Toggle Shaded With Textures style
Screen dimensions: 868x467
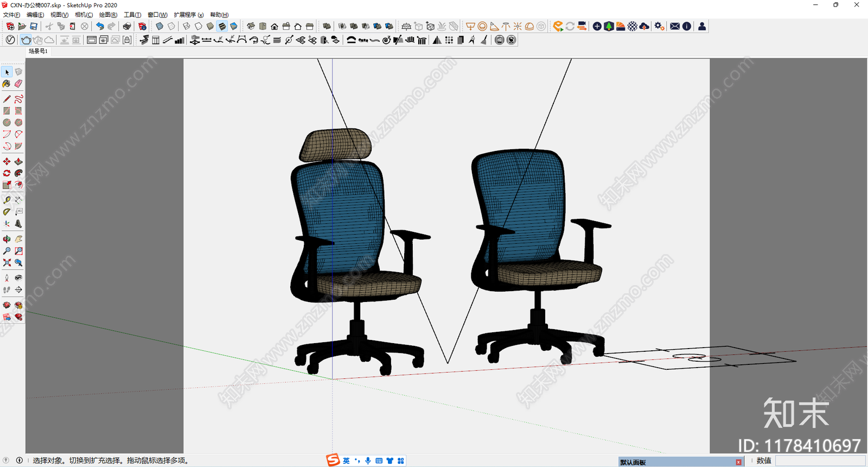coord(222,26)
